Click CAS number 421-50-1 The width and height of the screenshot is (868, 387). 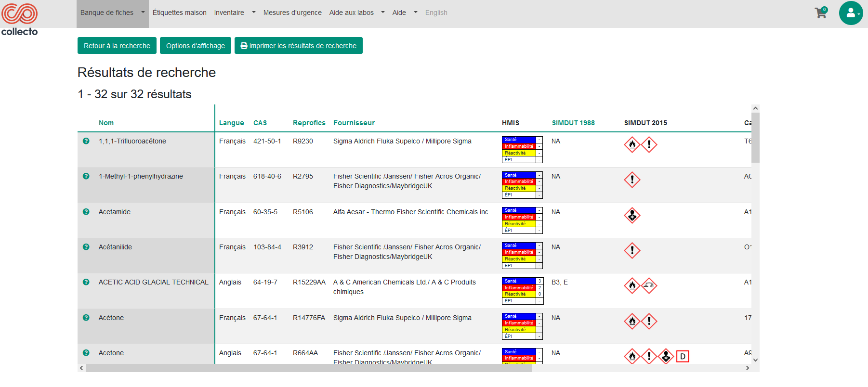[267, 141]
